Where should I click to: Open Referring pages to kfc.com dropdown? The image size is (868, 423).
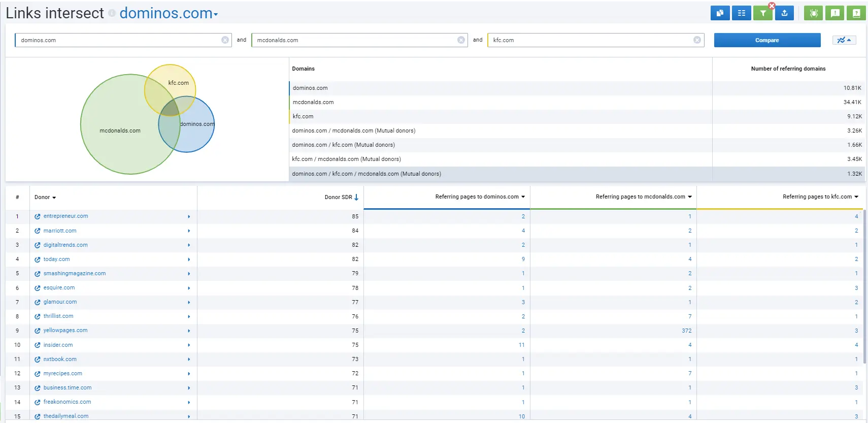(x=856, y=197)
